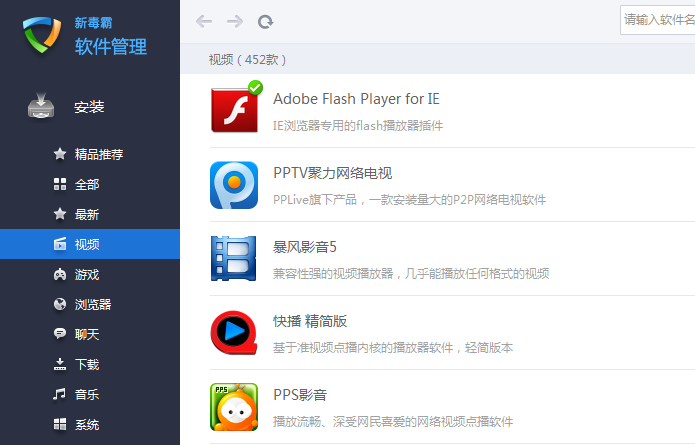695x445 pixels.
Task: Open the 最新 category
Action: pyautogui.click(x=86, y=214)
